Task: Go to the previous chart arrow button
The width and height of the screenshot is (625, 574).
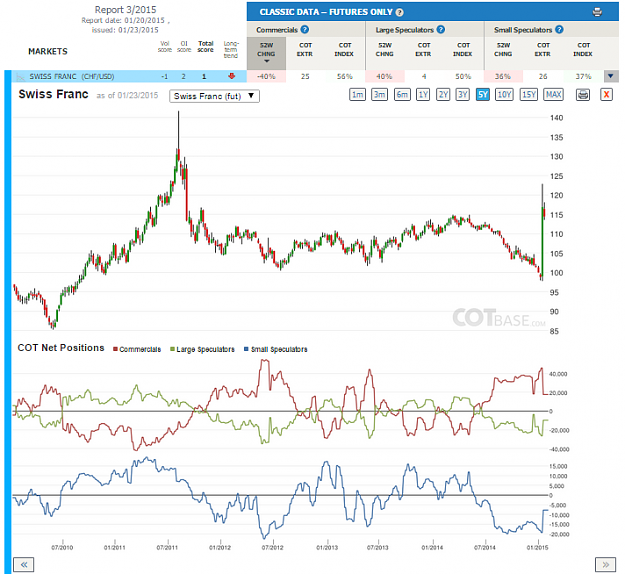Action: point(24,564)
